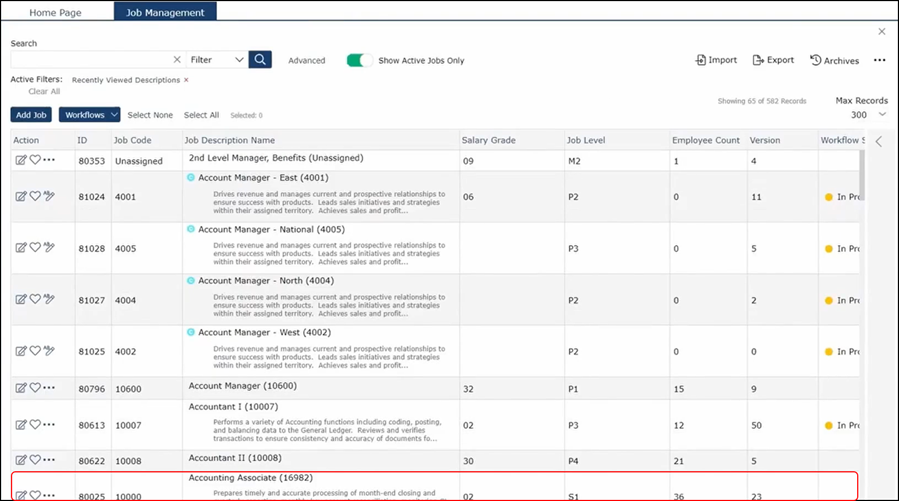Click the Select All link

(201, 115)
